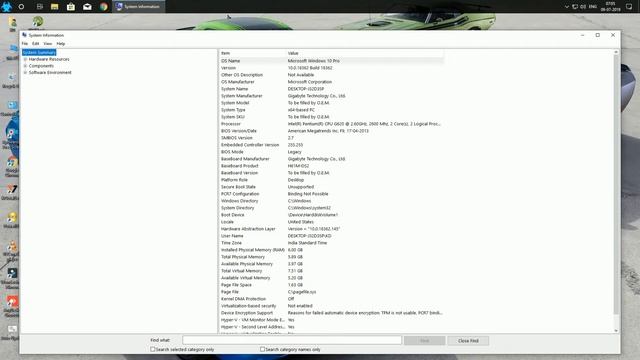Expand Components tree node
Image resolution: width=640 pixels, height=360 pixels.
25,66
